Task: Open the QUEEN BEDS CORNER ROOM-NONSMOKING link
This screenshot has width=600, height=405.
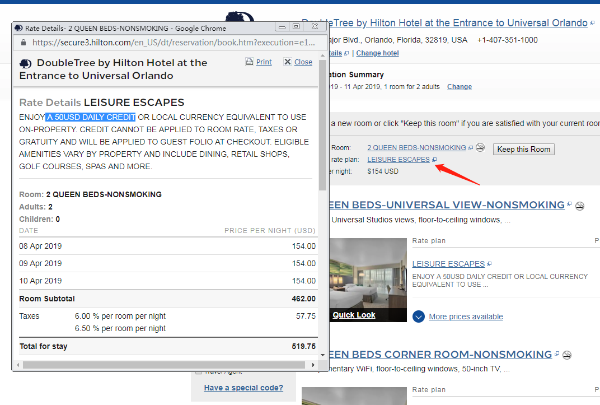Action: [x=440, y=354]
